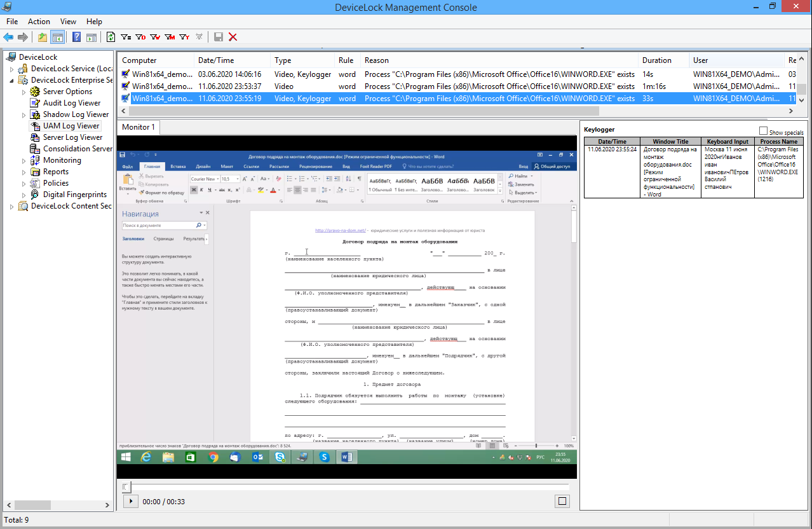
Task: Click the Process Name header in Keylogger
Action: (779, 141)
